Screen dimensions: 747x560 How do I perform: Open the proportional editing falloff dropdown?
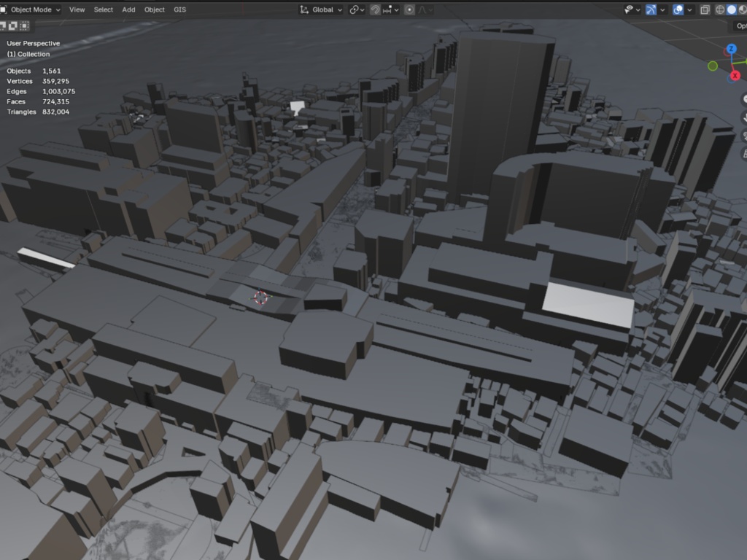(x=425, y=9)
